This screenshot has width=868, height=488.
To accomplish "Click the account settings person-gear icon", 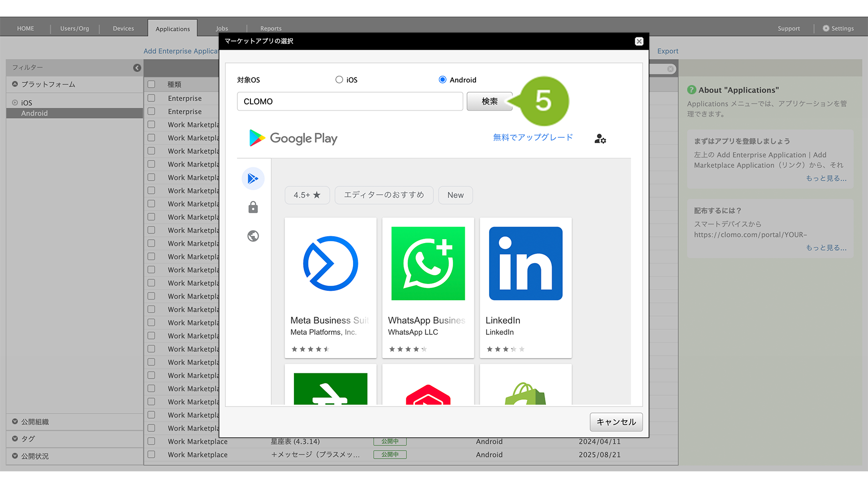I will coord(600,139).
